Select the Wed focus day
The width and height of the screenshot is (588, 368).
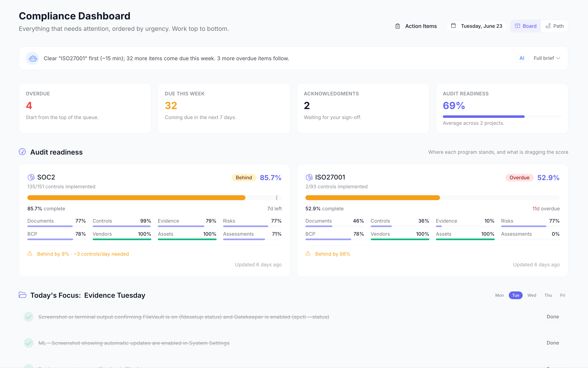(x=532, y=295)
